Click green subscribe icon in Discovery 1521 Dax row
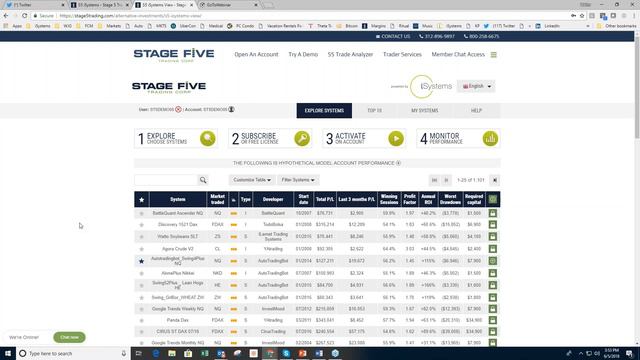 (x=493, y=224)
